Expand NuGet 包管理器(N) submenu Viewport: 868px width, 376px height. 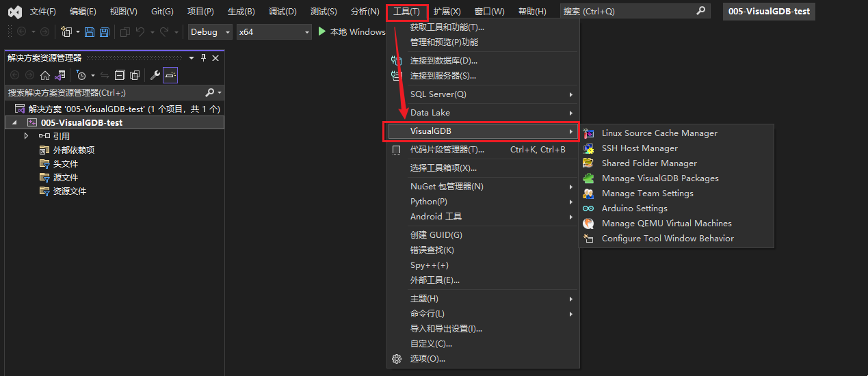click(483, 187)
